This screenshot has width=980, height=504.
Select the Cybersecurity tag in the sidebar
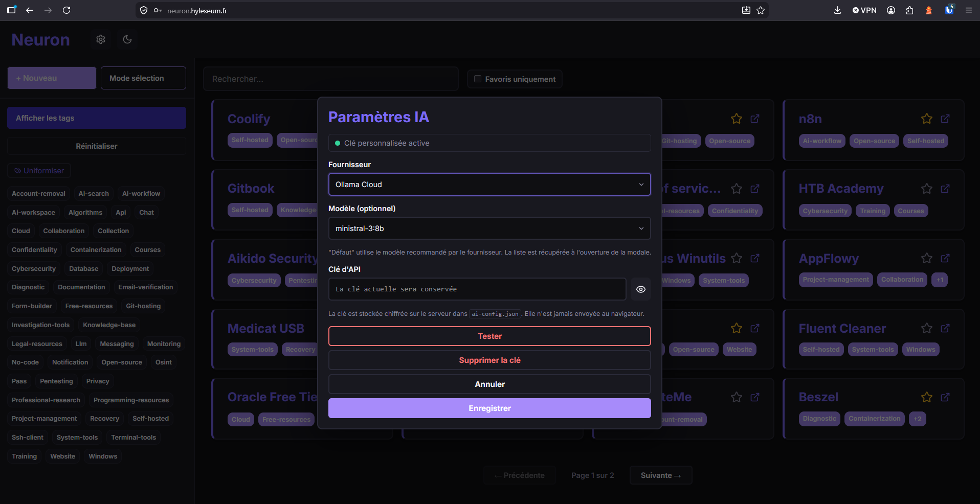tap(34, 269)
